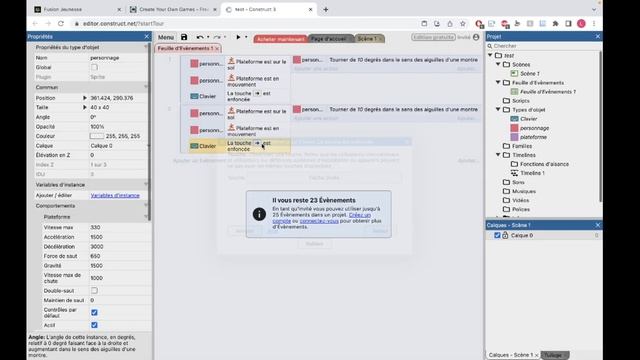Bookmark page with star icon
The height and width of the screenshot is (360, 640).
(x=462, y=24)
